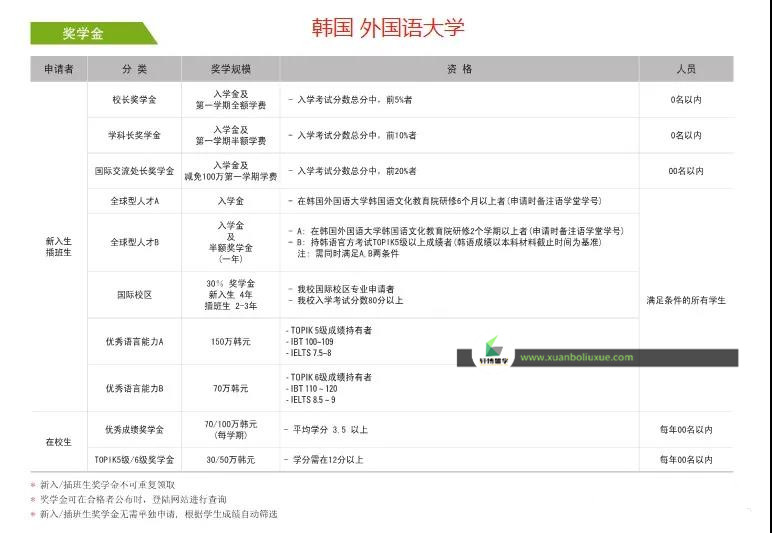Click 学分需在12分以上 text
This screenshot has height=533, width=772.
[x=323, y=460]
